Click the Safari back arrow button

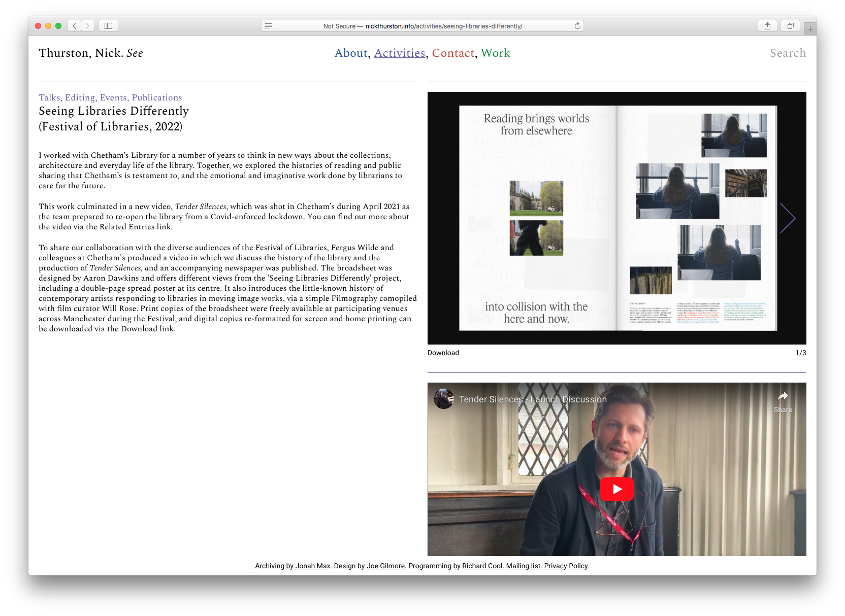75,26
